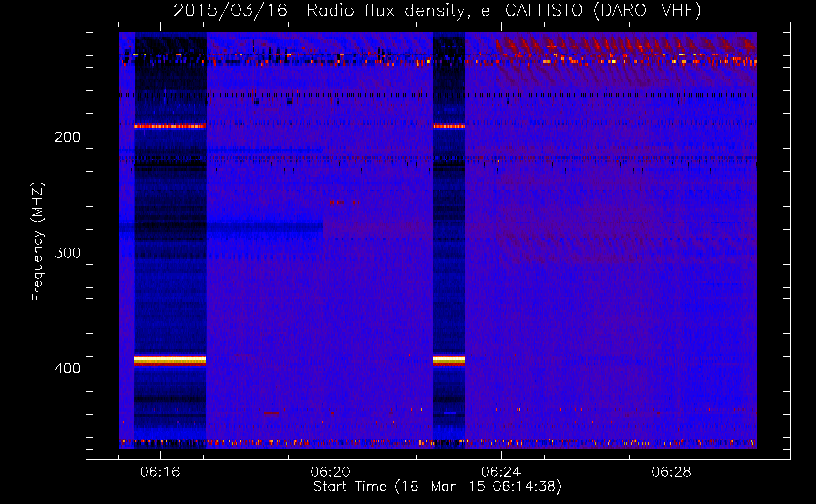Click the 06:20 time tick label
816x504 pixels.
[331, 472]
